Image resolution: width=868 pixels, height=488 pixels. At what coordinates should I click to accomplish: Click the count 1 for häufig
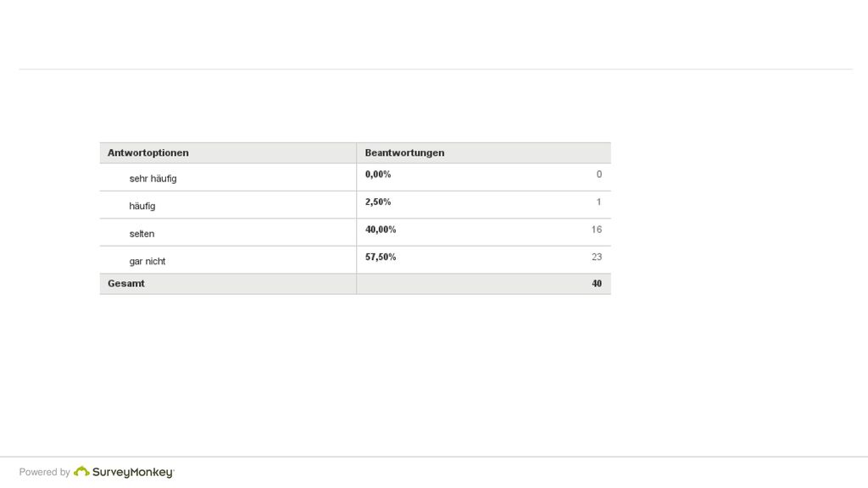click(598, 202)
